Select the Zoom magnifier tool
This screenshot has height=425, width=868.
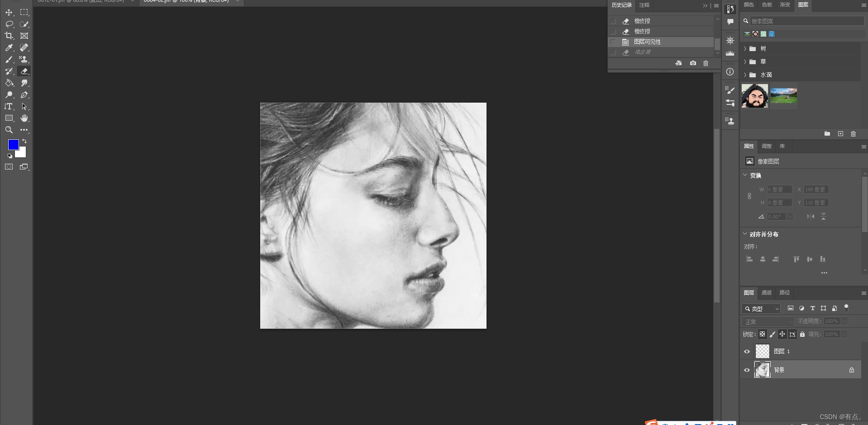9,130
